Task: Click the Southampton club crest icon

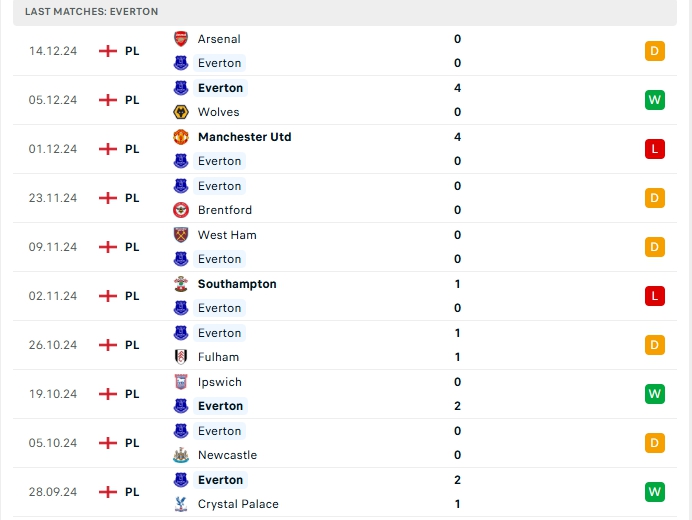Action: click(180, 284)
